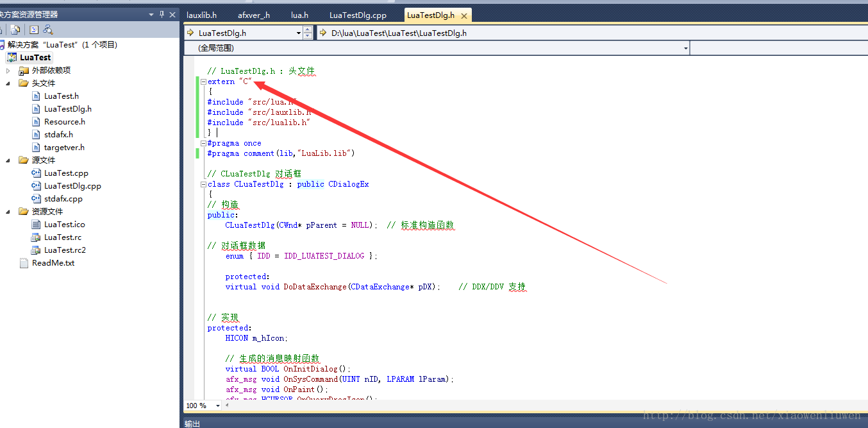The height and width of the screenshot is (428, 868).
Task: Click the LuaTest.h file icon
Action: 37,96
